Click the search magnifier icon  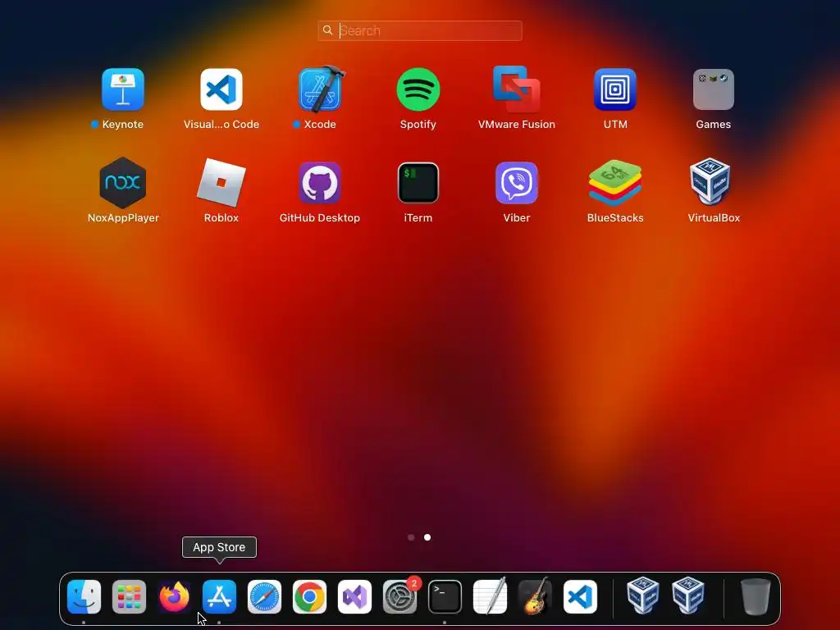[328, 30]
